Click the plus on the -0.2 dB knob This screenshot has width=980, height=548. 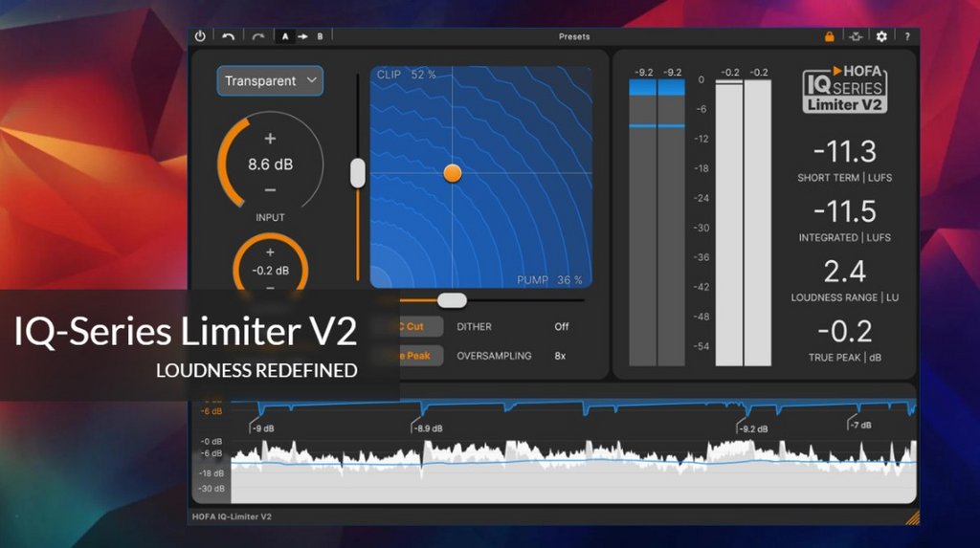click(270, 252)
